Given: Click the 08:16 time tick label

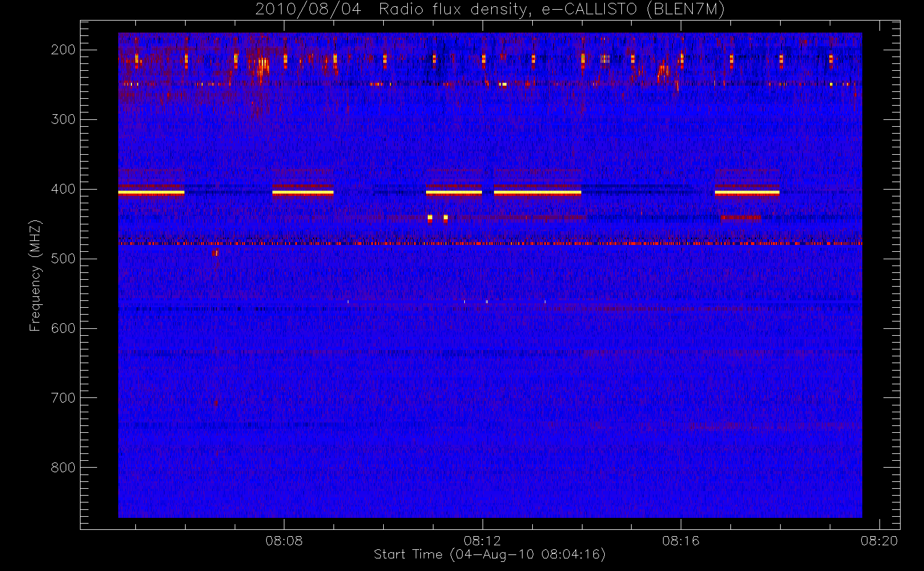Looking at the screenshot, I should click(681, 541).
